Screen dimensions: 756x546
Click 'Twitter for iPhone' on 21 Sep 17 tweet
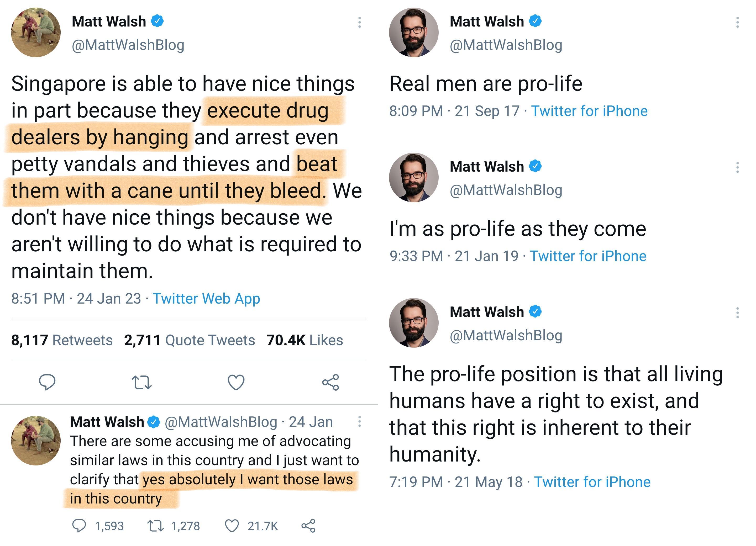(x=589, y=111)
